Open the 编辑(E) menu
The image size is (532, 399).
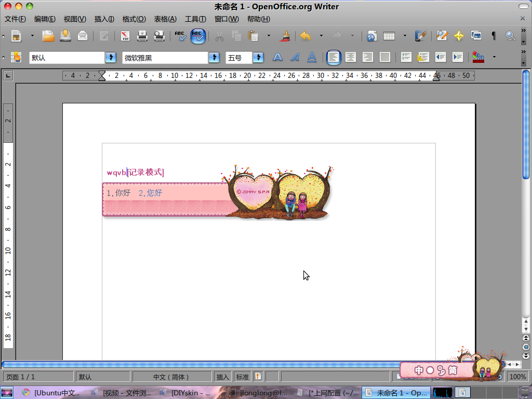coord(45,19)
